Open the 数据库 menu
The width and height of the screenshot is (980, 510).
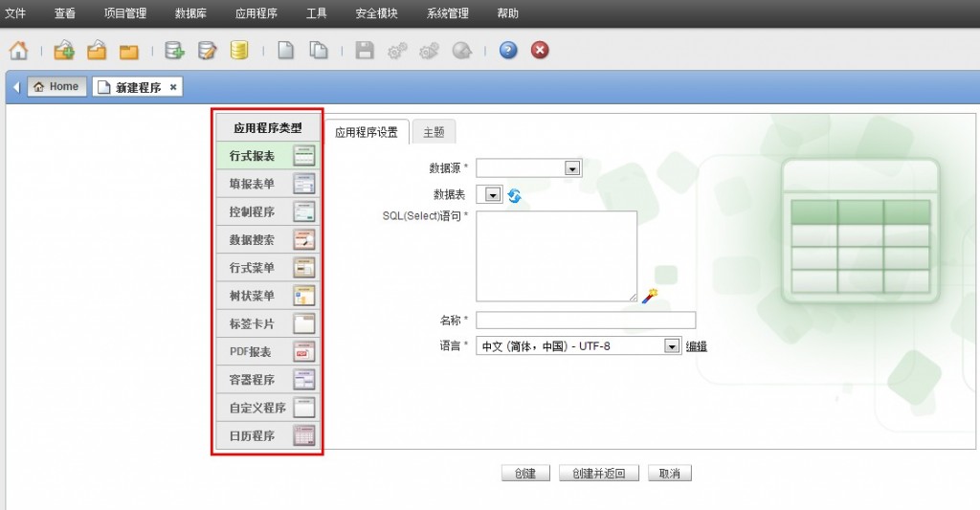[190, 13]
